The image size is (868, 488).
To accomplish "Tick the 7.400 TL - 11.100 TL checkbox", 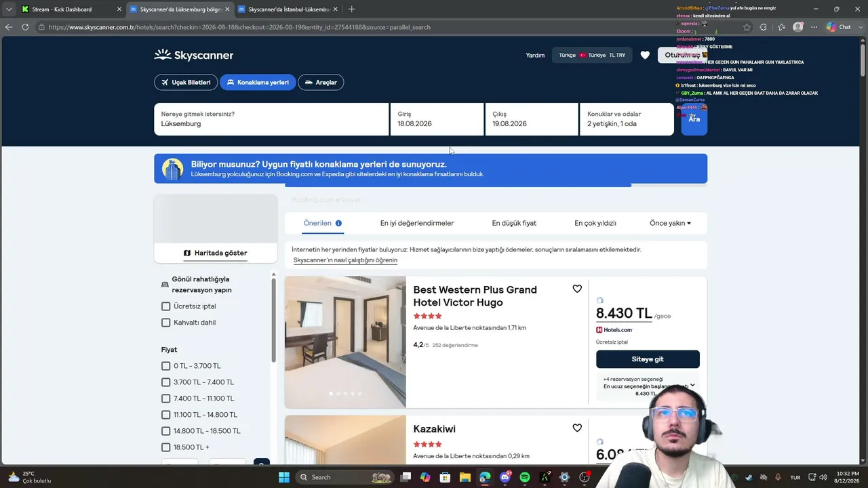I will click(165, 399).
